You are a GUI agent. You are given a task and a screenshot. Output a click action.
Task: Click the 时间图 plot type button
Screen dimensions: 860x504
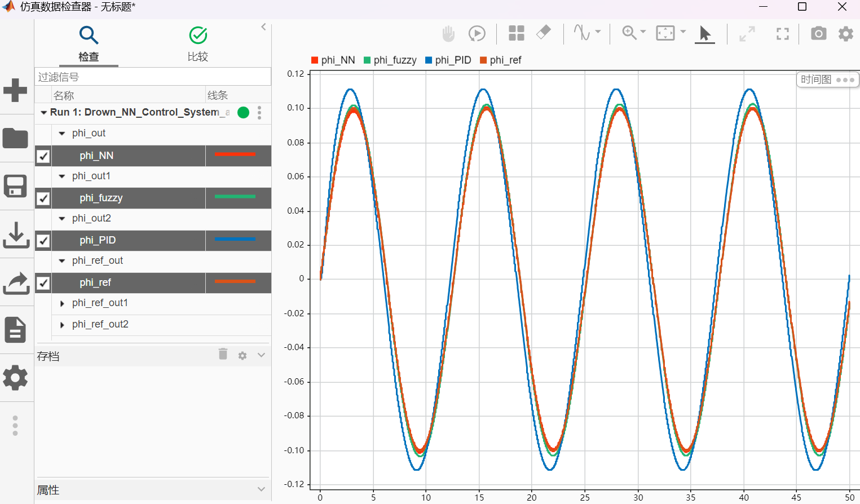pos(816,79)
